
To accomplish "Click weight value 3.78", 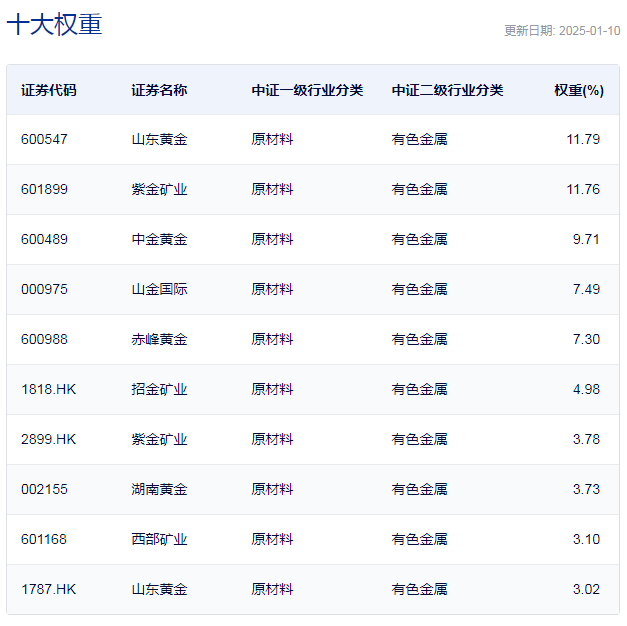I will pos(586,439).
